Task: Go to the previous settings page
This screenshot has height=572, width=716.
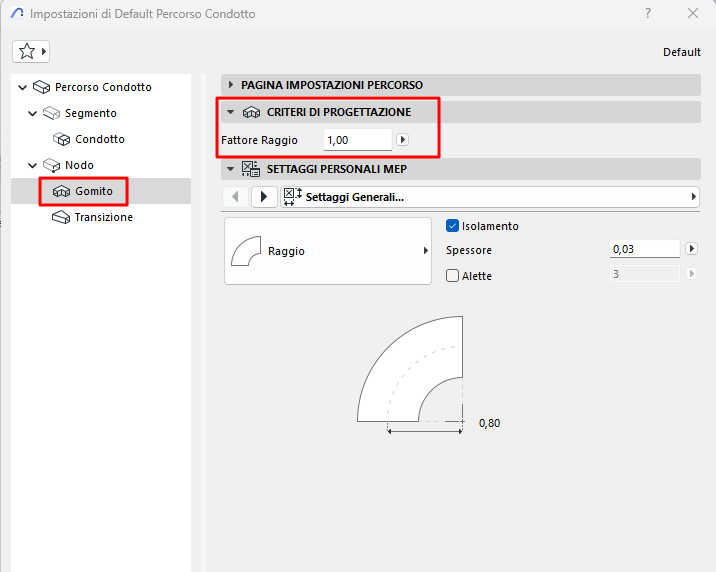Action: tap(236, 197)
